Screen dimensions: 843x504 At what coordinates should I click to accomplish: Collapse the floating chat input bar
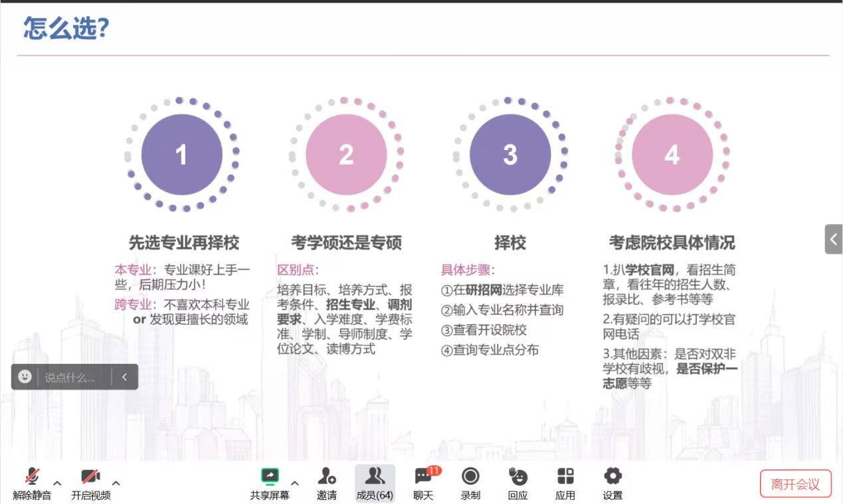pos(124,377)
